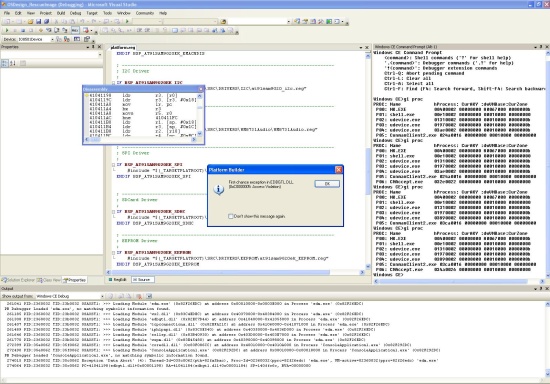Image resolution: width=550 pixels, height=384 pixels.
Task: Toggle auto hide pin on Properties panel
Action: 93,47
